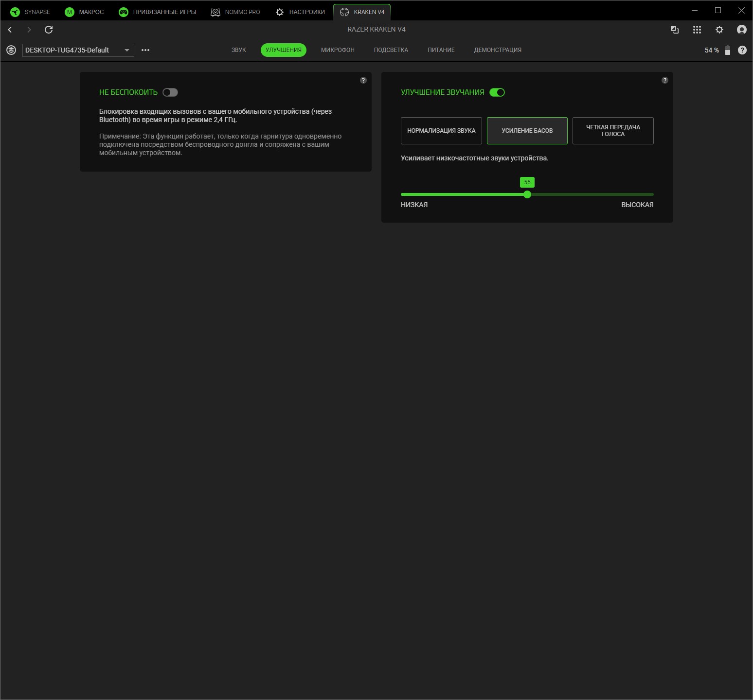Choose Четкая передача голоса enhancement
This screenshot has width=753, height=700.
click(x=613, y=131)
